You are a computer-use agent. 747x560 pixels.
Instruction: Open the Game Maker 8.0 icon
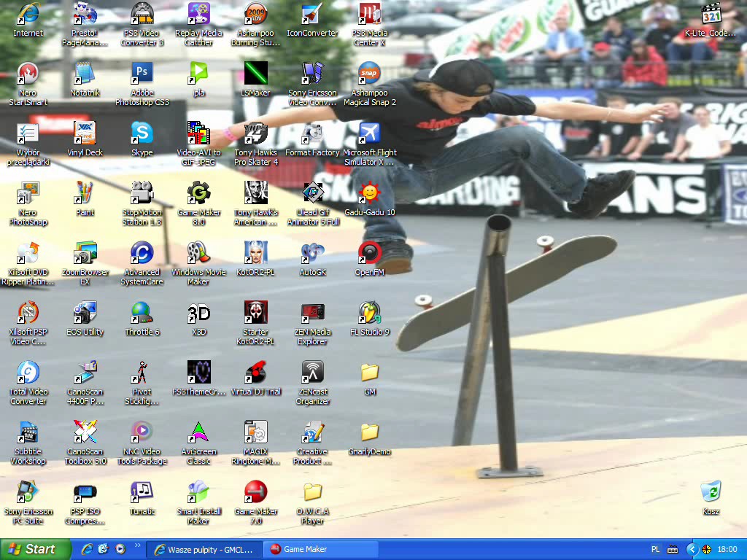tap(198, 193)
